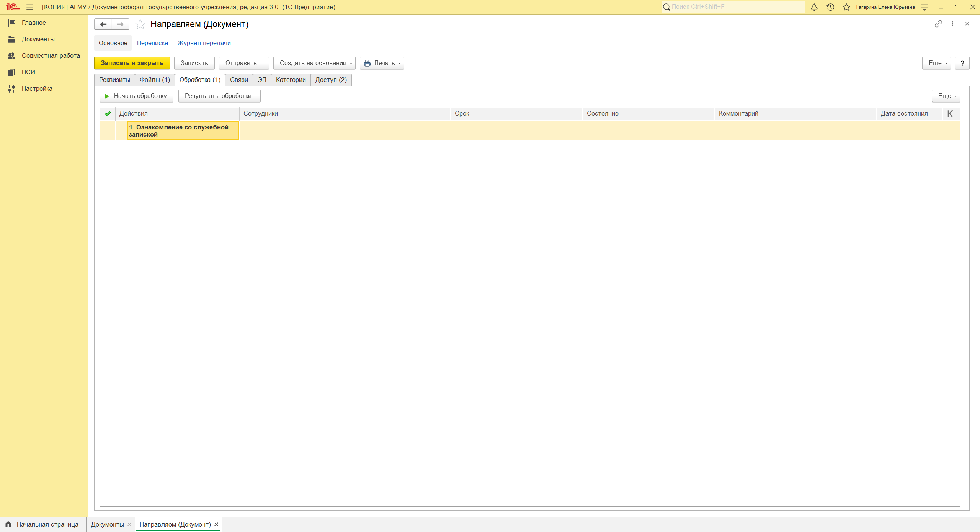Screen dimensions: 980x532
Task: Open the Доступ (2) tab
Action: [331, 80]
